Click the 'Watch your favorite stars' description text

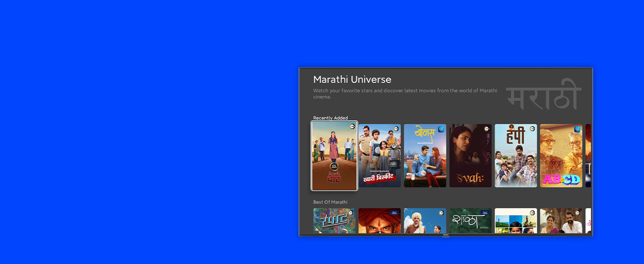point(405,94)
